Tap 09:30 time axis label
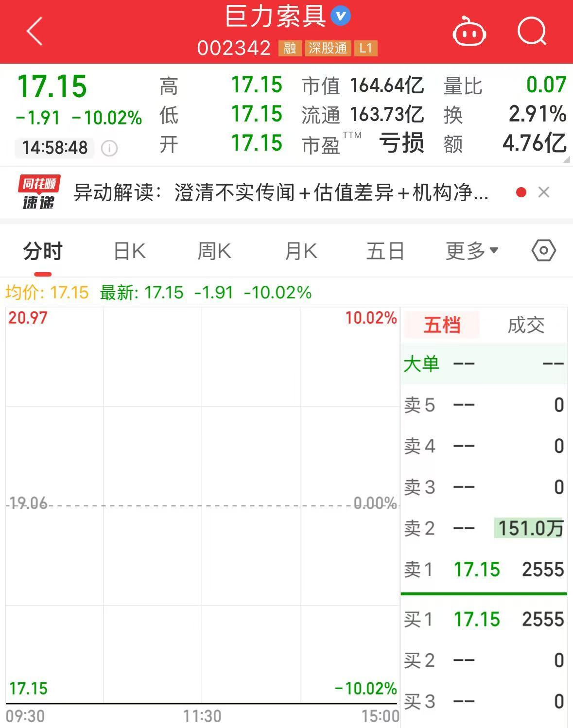Screen dimensions: 573x728 25,716
